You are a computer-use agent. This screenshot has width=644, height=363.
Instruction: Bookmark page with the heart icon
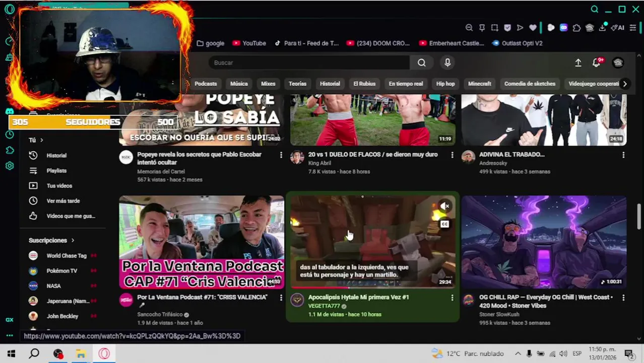tap(533, 28)
